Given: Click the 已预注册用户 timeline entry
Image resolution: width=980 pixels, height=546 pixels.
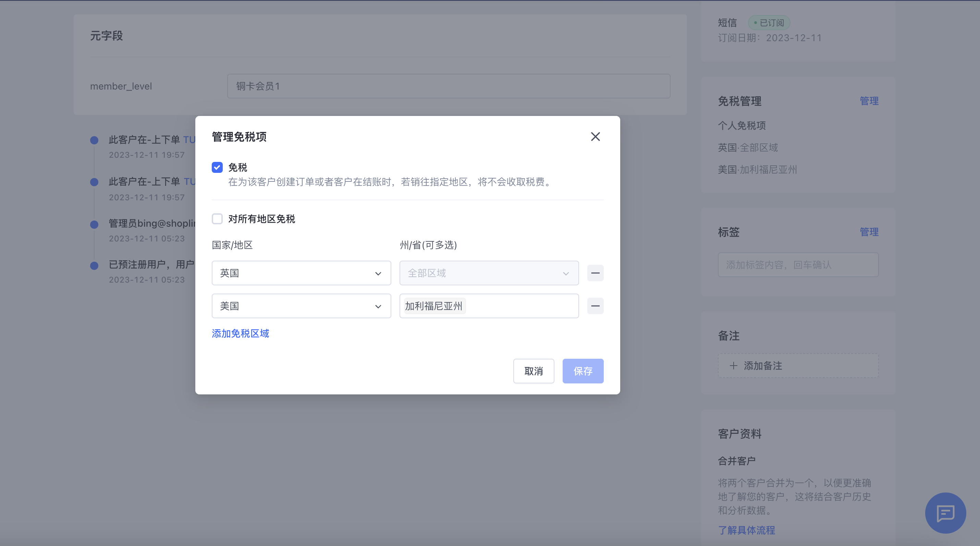Looking at the screenshot, I should 151,265.
